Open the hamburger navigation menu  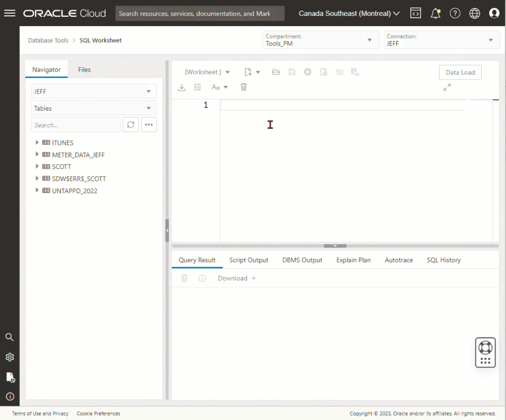[9, 13]
